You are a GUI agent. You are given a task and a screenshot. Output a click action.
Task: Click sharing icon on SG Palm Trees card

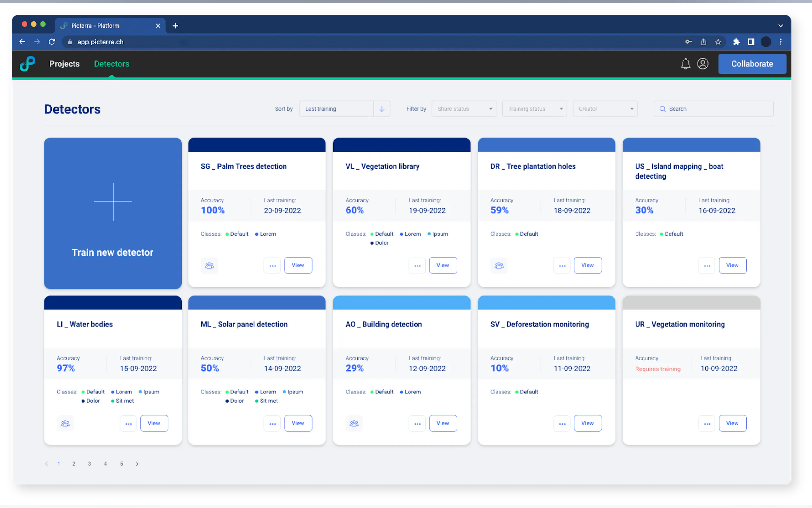pyautogui.click(x=209, y=266)
